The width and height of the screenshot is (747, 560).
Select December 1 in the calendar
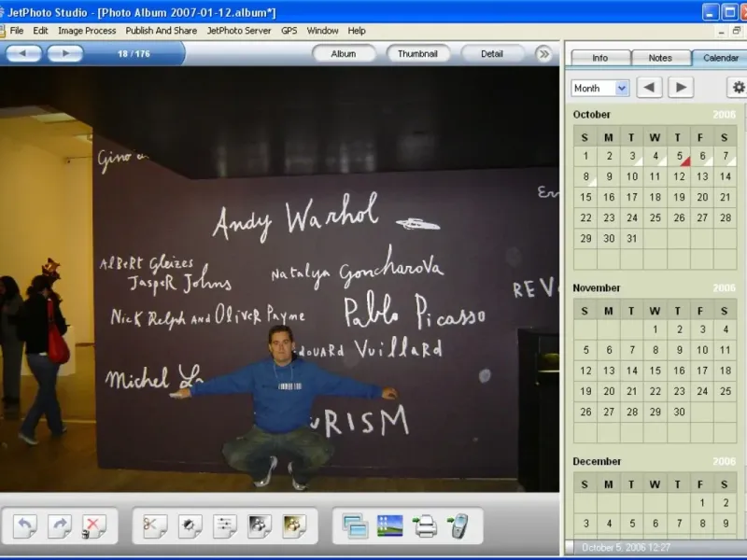pyautogui.click(x=702, y=503)
